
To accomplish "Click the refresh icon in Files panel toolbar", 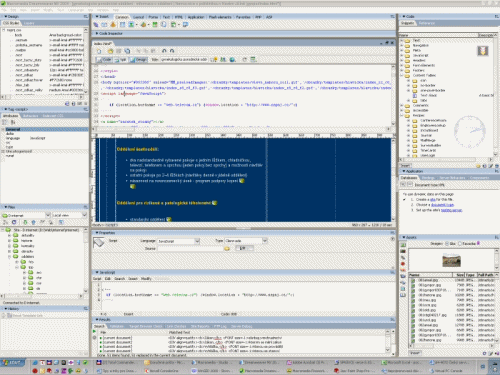I will 14,222.
